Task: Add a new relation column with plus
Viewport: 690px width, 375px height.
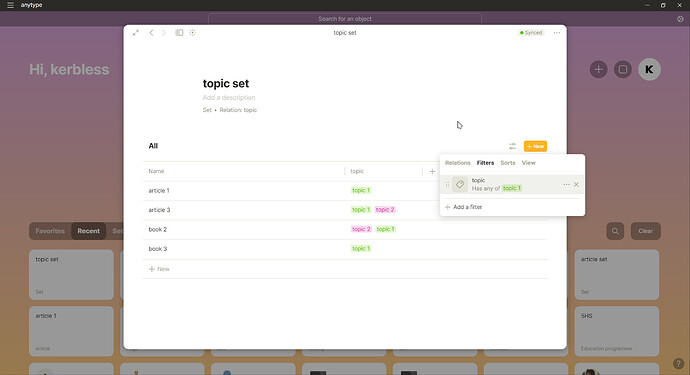Action: [432, 171]
